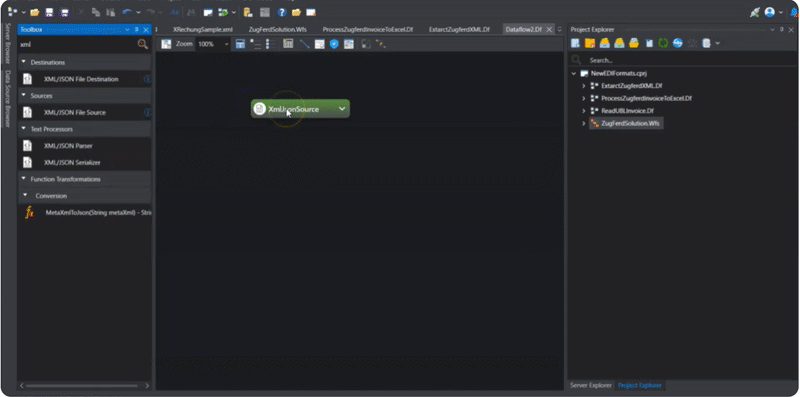This screenshot has width=800, height=397.
Task: Collapse the Function Transformations category
Action: (23, 179)
